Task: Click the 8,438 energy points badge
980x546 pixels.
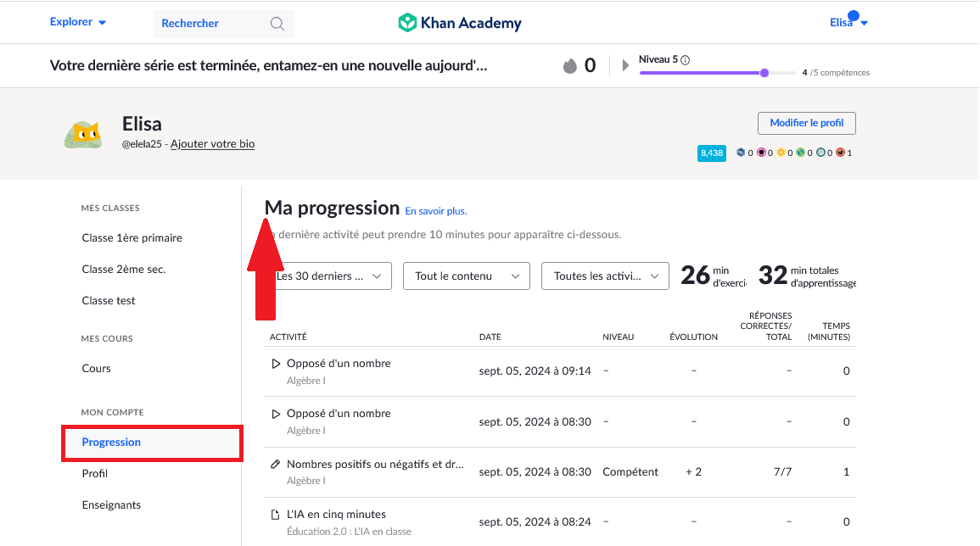Action: coord(711,153)
